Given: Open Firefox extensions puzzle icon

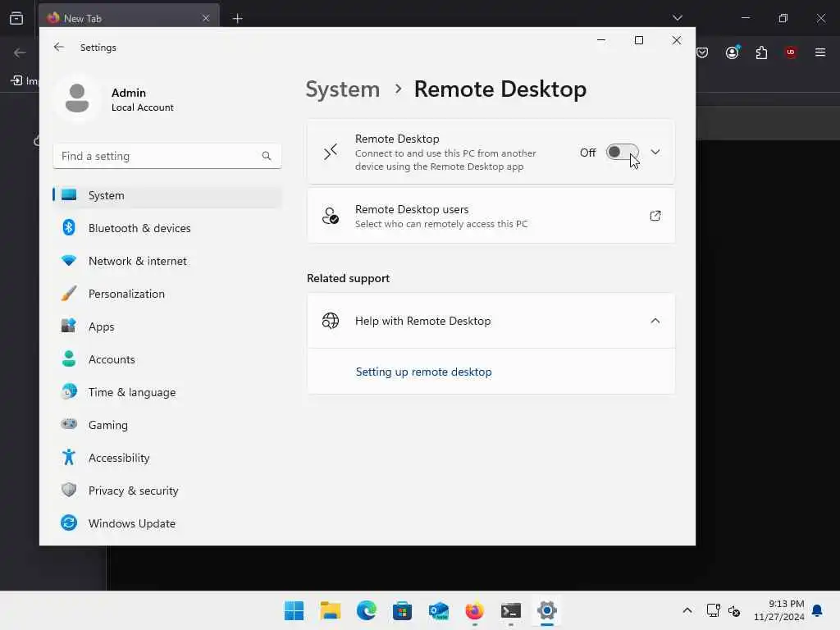Looking at the screenshot, I should 761,52.
